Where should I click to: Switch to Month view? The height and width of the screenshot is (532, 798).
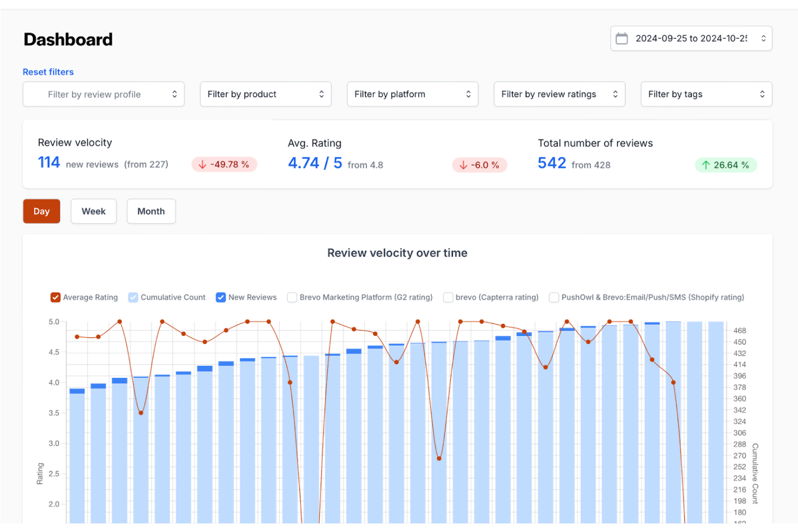(151, 211)
